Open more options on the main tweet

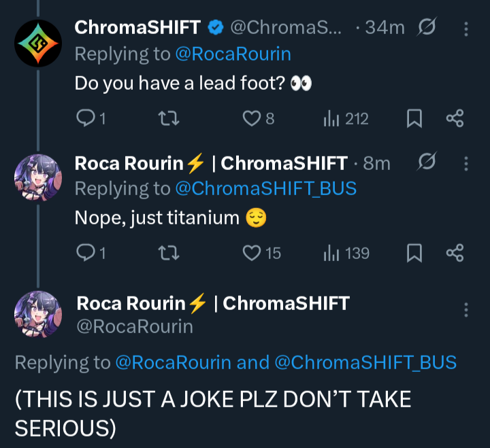(x=465, y=310)
